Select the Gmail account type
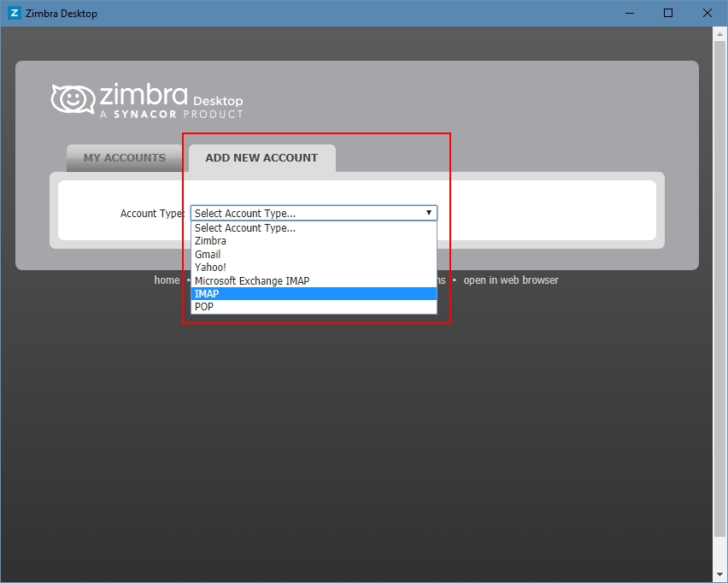The image size is (728, 583). [207, 254]
